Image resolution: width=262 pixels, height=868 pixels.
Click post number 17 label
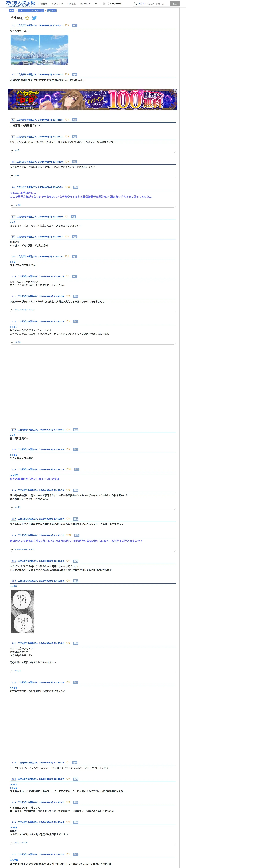pyautogui.click(x=13, y=519)
